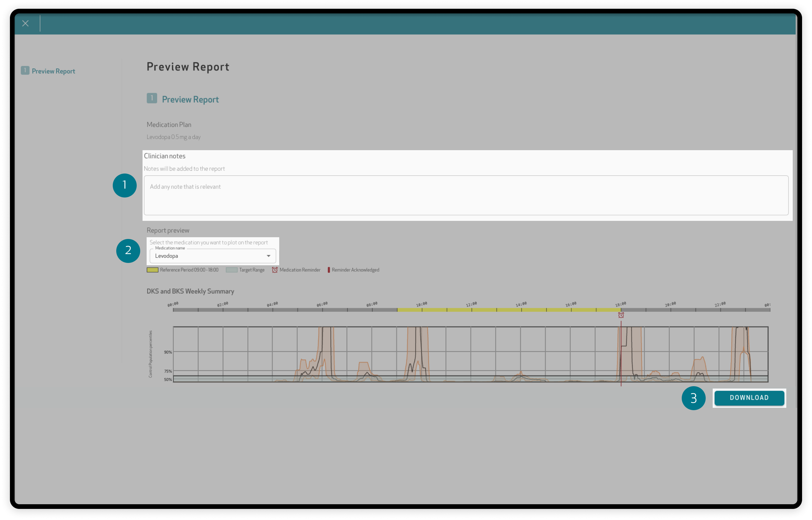Close the report dialog with X icon
This screenshot has height=520, width=812.
coord(25,23)
